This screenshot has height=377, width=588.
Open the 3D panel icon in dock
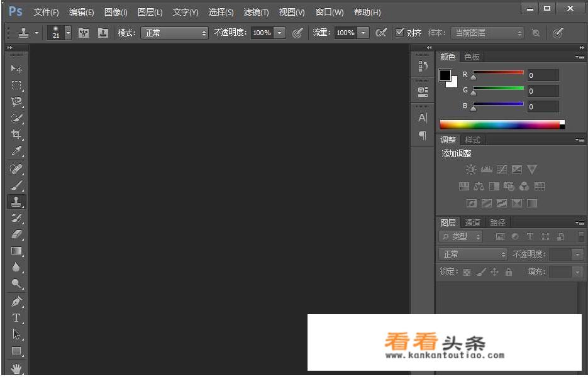(423, 91)
